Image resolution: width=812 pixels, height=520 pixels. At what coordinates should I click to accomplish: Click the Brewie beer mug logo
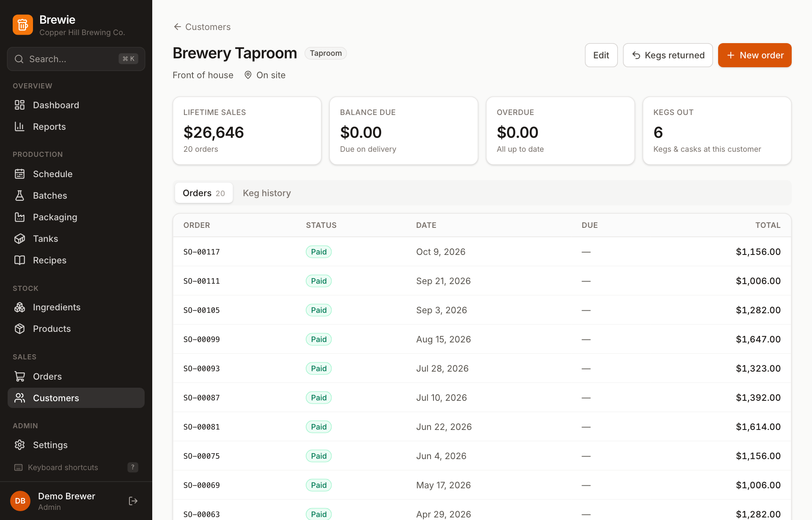tap(23, 25)
